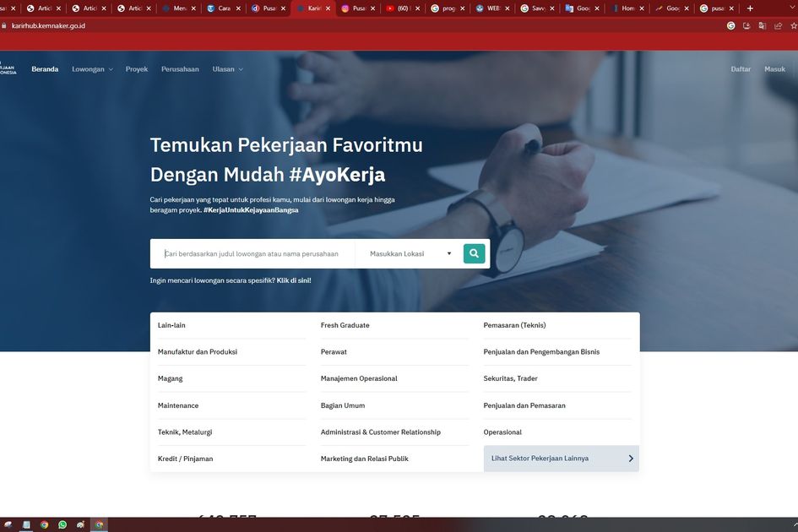
Task: Expand the Ulasan dropdown menu
Action: tap(227, 69)
